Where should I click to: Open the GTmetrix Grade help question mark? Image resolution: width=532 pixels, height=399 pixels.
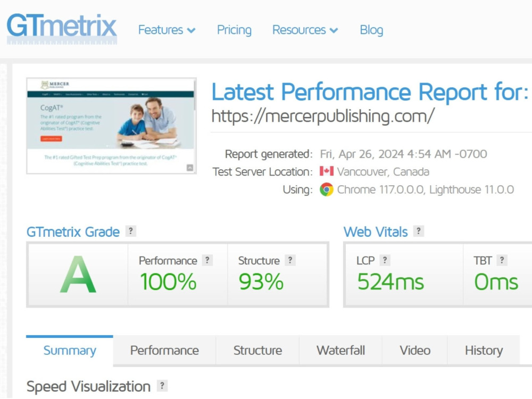[131, 231]
